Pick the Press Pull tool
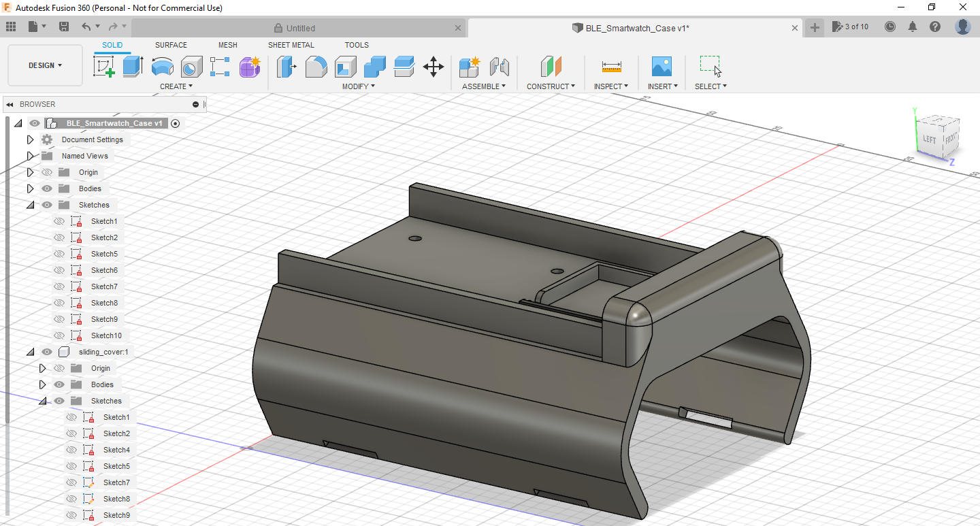Image resolution: width=980 pixels, height=526 pixels. pos(286,67)
